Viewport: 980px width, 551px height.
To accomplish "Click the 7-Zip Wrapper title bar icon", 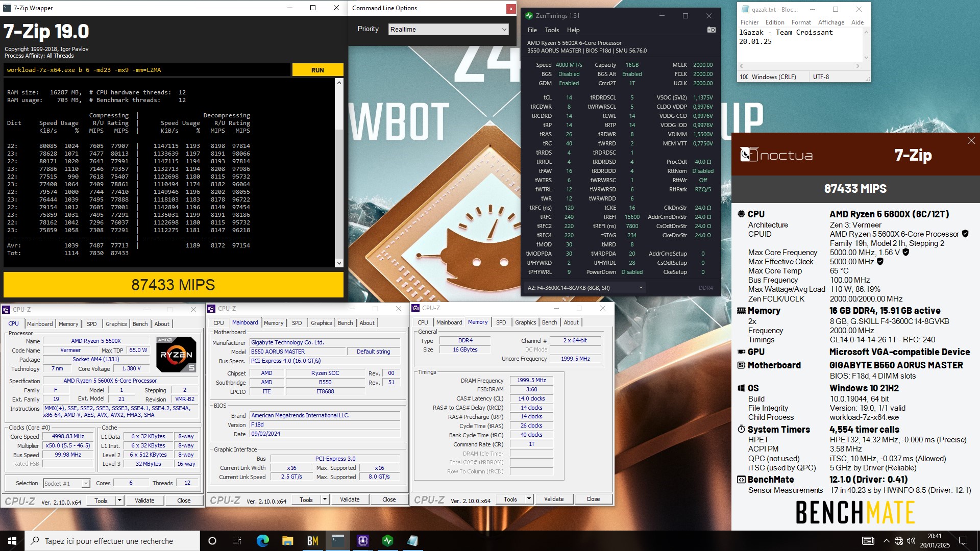I will tap(7, 8).
